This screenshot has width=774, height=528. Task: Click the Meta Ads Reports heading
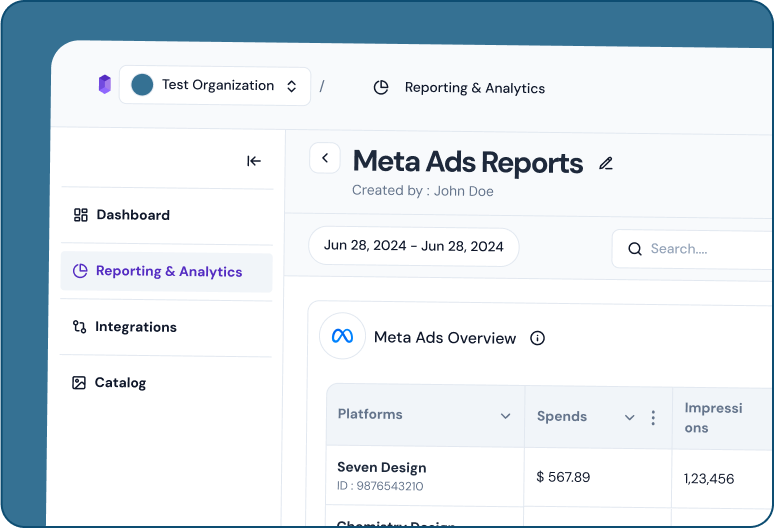467,162
